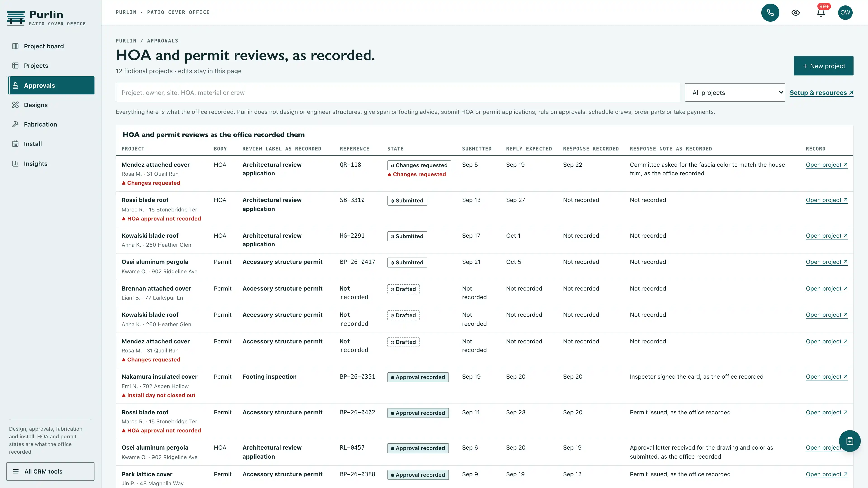Open the notifications bell

821,12
